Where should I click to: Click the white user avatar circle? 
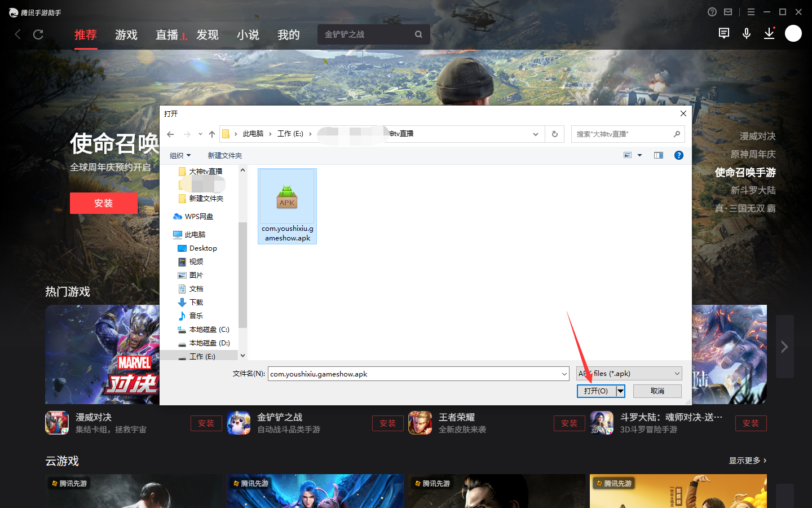pyautogui.click(x=793, y=34)
